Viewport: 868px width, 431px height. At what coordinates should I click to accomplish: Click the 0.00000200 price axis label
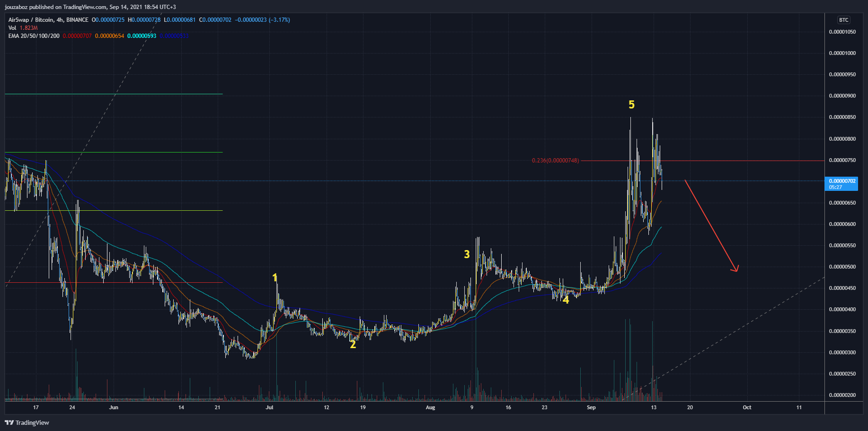pyautogui.click(x=842, y=395)
